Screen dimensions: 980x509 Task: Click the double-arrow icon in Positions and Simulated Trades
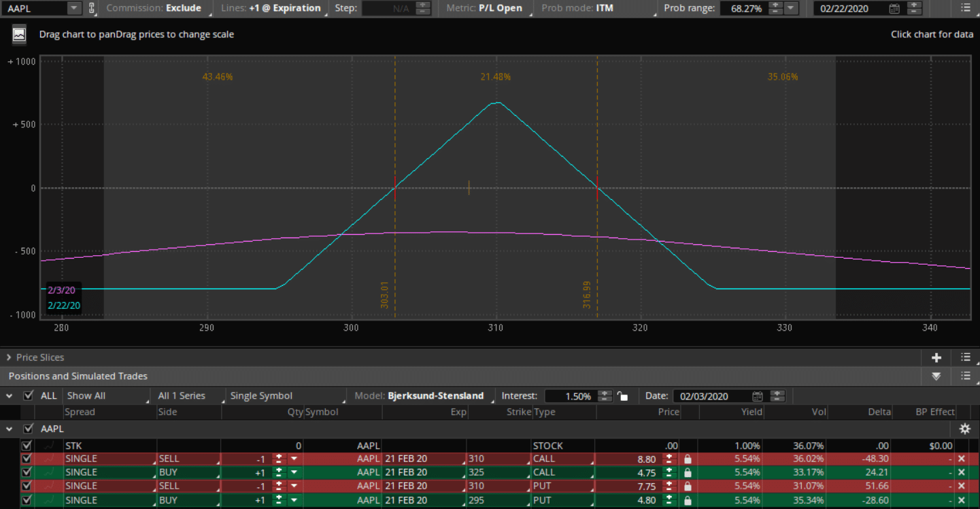click(936, 376)
